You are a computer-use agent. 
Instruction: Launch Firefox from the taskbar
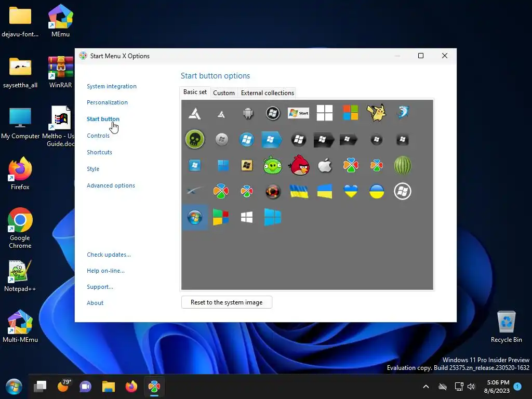tap(131, 387)
